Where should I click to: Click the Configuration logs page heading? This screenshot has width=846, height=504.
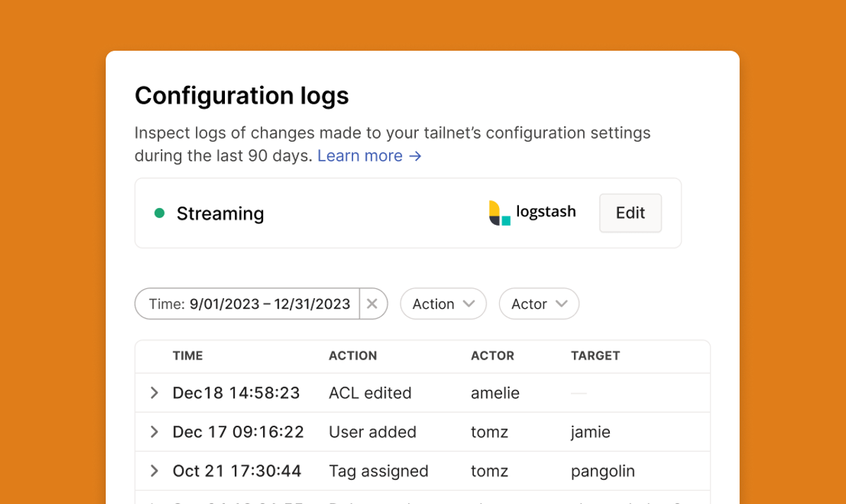point(242,96)
